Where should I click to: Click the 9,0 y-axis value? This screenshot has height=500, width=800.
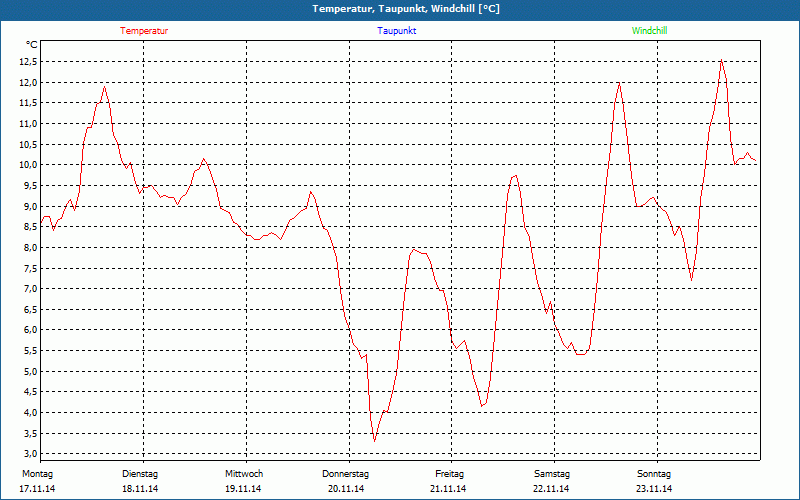pos(31,206)
